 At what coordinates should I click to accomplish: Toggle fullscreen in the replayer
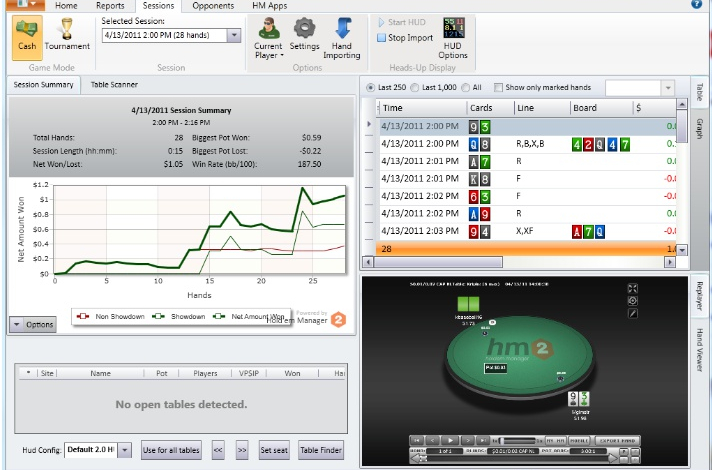[x=633, y=288]
